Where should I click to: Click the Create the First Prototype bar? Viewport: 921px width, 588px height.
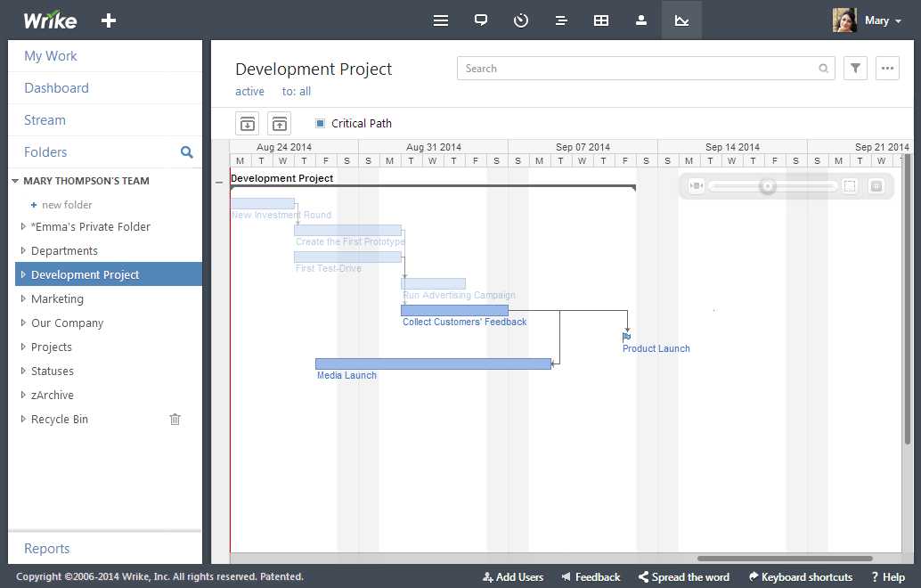tap(347, 230)
